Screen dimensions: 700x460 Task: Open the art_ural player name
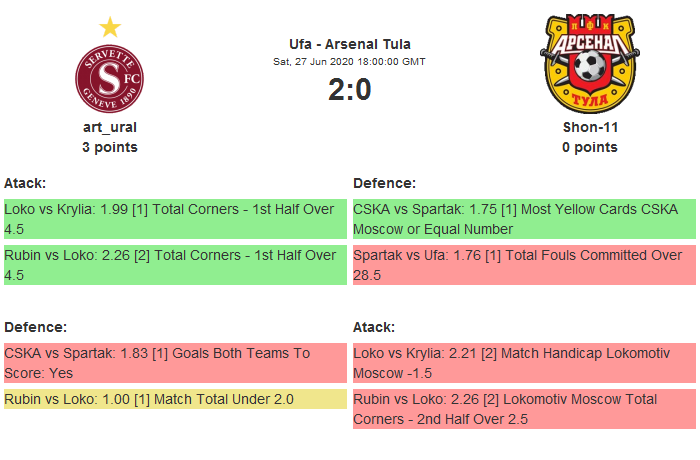[110, 128]
